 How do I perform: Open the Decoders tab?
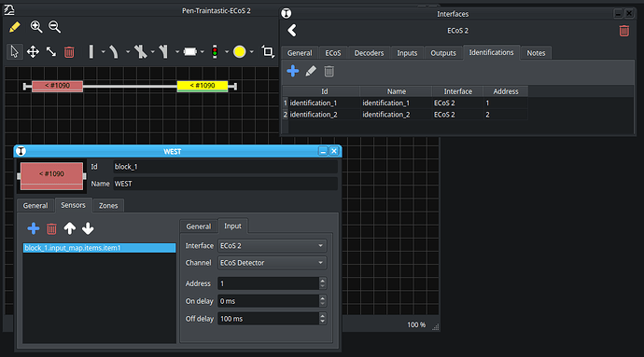pos(369,53)
